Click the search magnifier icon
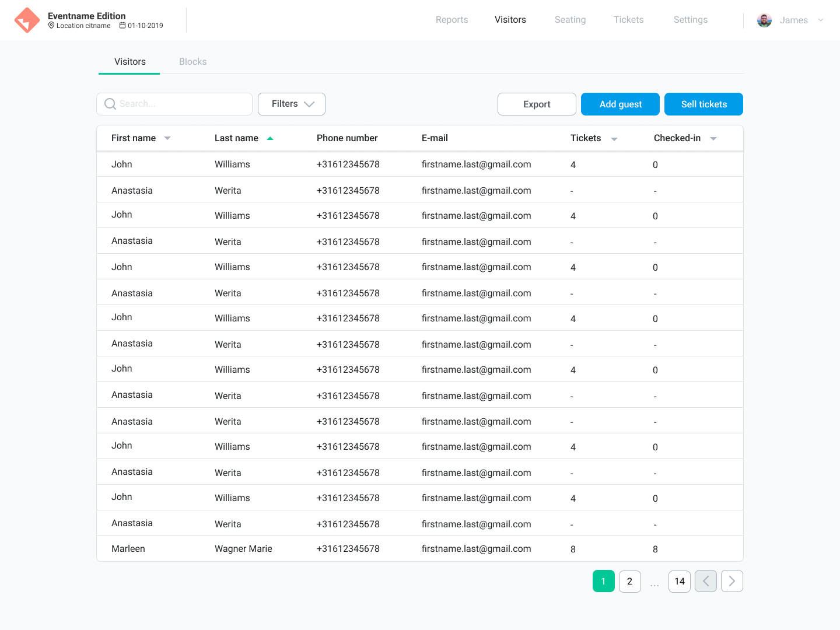Viewport: 840px width, 630px height. (x=110, y=104)
